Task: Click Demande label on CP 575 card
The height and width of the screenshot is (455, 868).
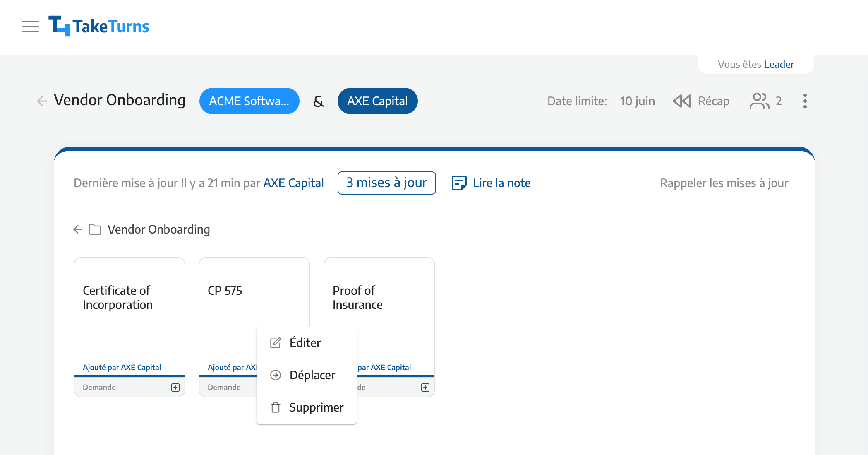Action: (x=224, y=387)
